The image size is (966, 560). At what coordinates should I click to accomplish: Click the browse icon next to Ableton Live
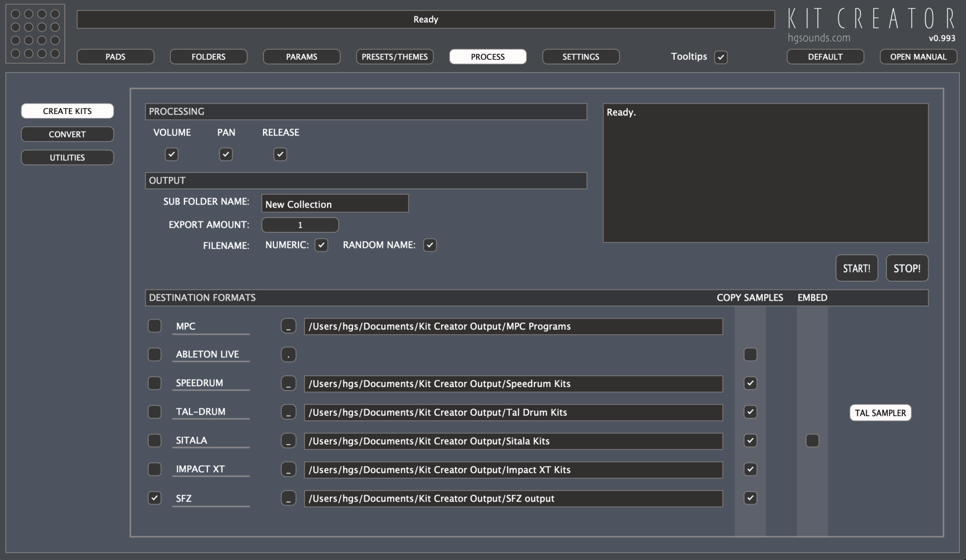pos(288,354)
